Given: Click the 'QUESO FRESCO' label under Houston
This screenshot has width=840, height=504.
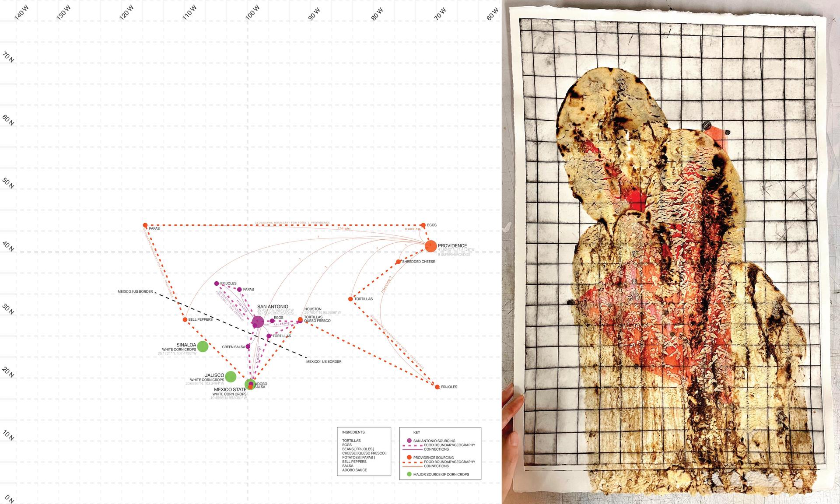Looking at the screenshot, I should pyautogui.click(x=317, y=321).
